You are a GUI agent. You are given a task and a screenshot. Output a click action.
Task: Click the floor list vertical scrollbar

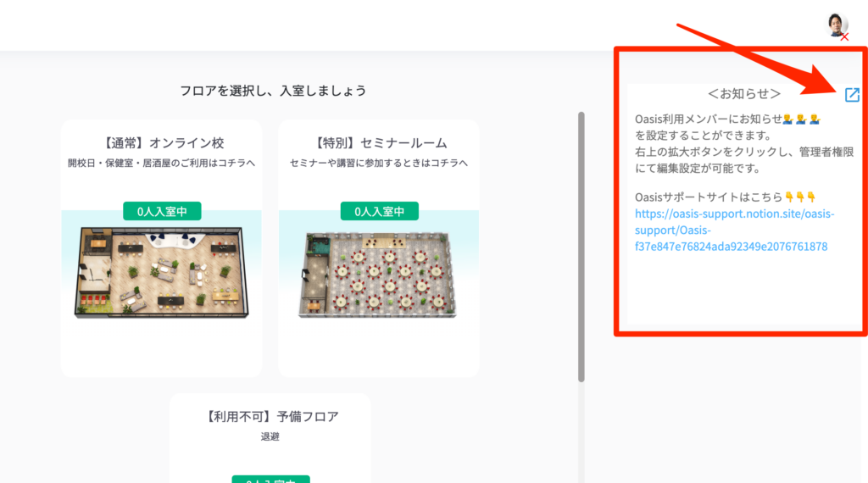click(x=581, y=247)
